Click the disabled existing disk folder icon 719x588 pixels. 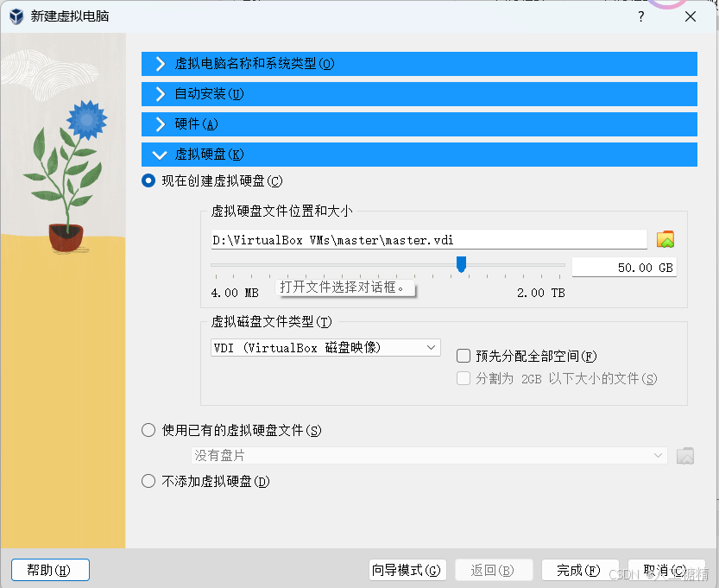(685, 455)
